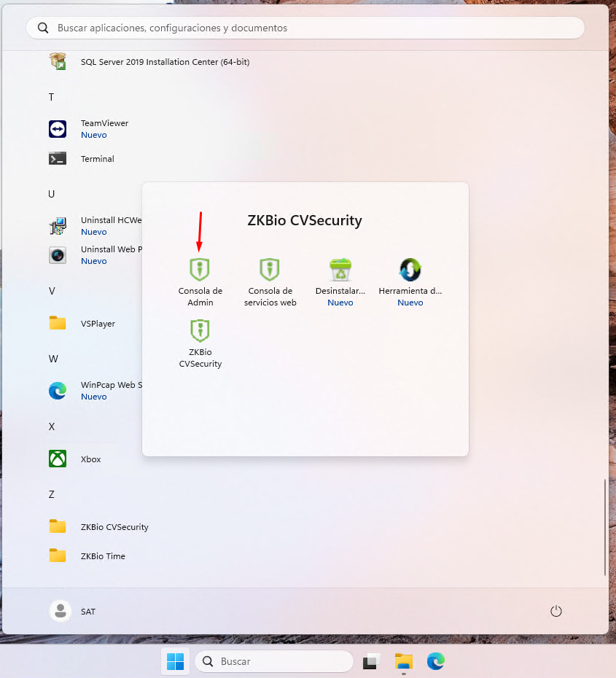Viewport: 616px width, 678px height.
Task: Click Nuevo label under Desinstalar
Action: tap(340, 303)
